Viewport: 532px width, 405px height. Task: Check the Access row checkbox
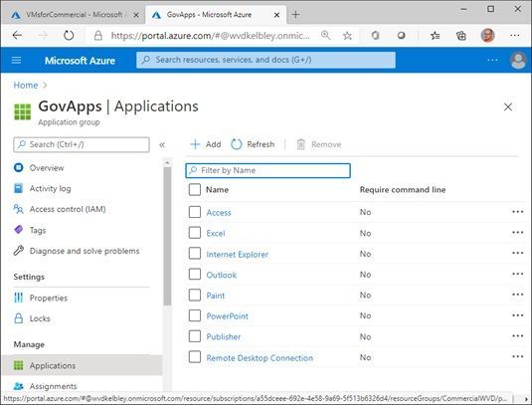click(x=195, y=212)
